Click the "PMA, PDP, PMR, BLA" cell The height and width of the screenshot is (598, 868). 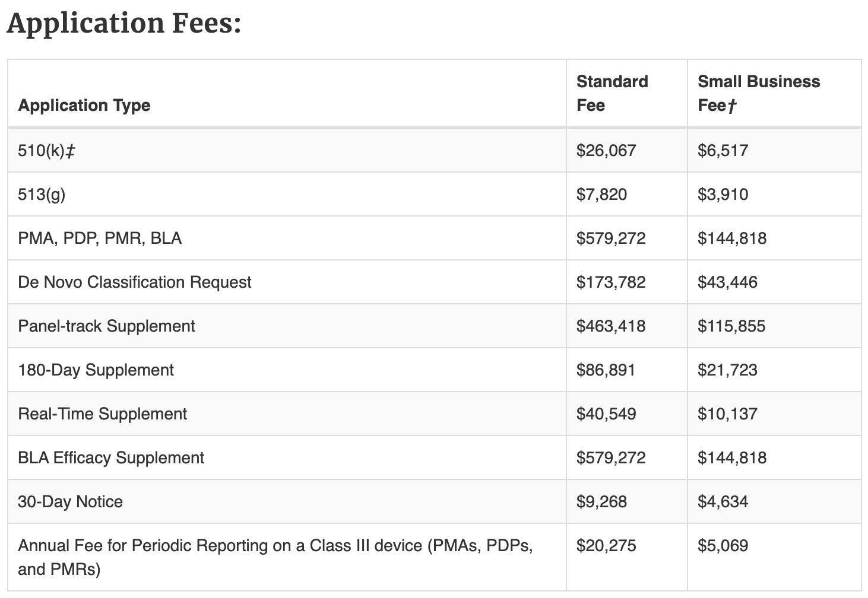click(x=100, y=238)
